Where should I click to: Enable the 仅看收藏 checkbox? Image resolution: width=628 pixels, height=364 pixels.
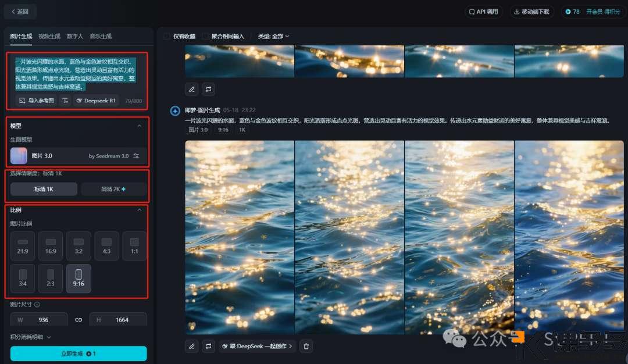click(x=167, y=36)
